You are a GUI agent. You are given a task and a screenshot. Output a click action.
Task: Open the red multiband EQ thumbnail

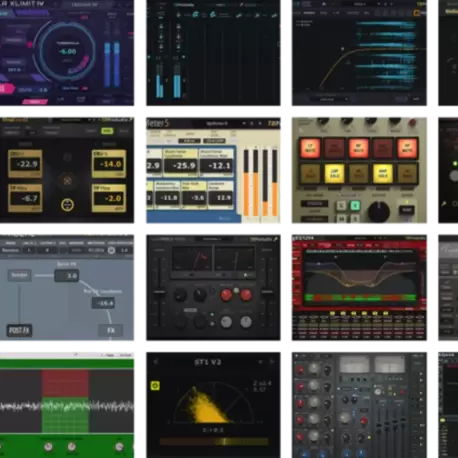click(x=359, y=288)
